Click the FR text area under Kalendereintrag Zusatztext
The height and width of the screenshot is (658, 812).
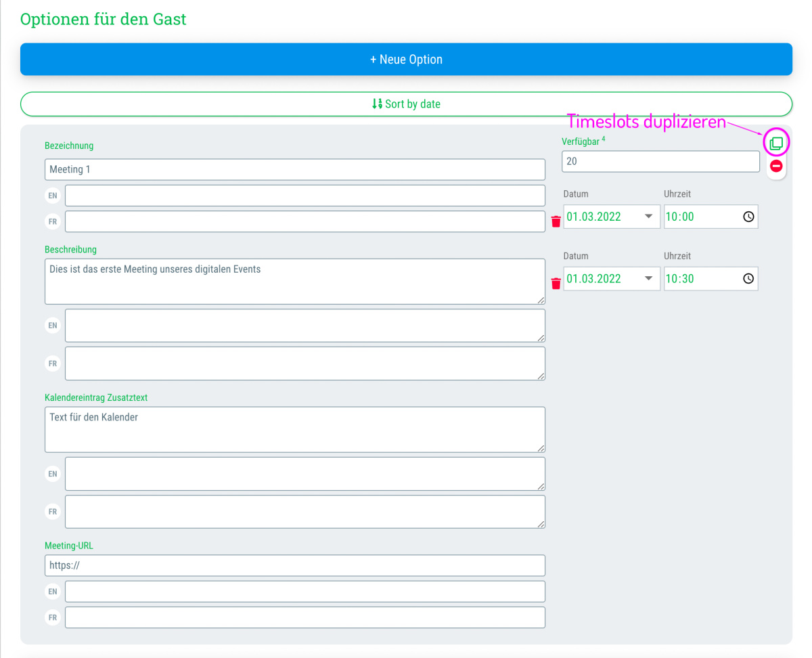pyautogui.click(x=305, y=512)
